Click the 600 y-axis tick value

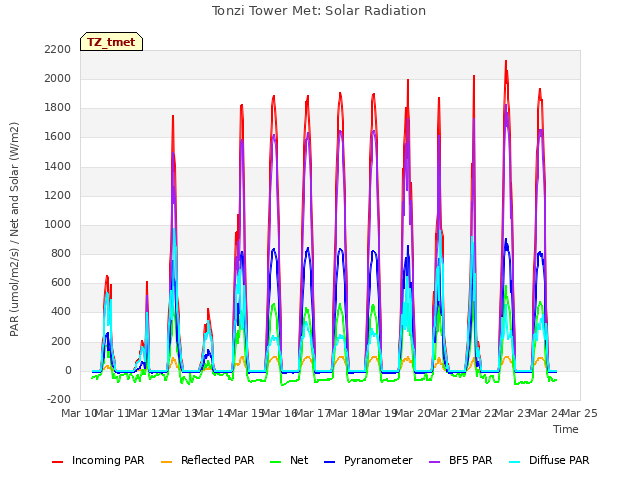click(x=61, y=283)
